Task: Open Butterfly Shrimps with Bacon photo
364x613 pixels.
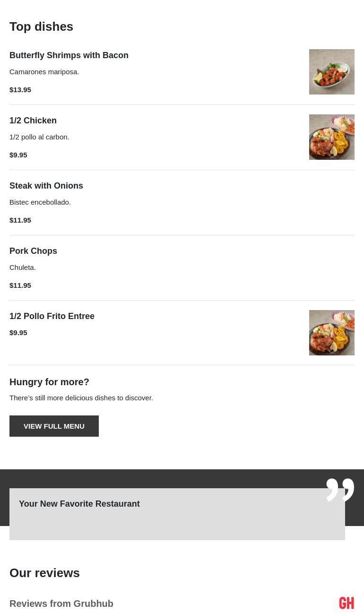Action: [331, 72]
